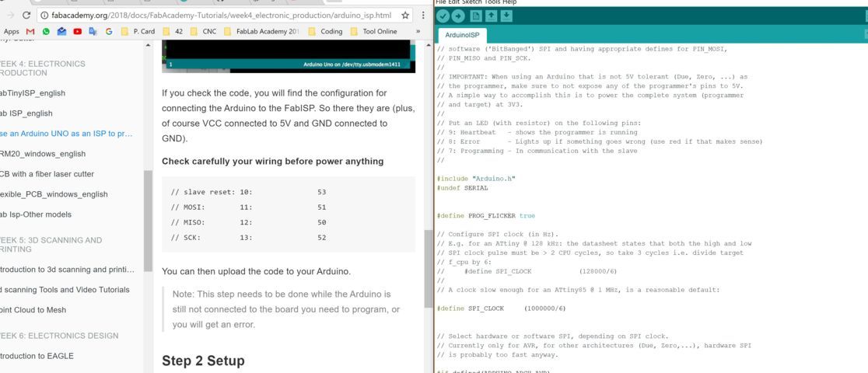Click the Chrome address bar URL
Image resolution: width=868 pixels, height=373 pixels.
tap(222, 15)
